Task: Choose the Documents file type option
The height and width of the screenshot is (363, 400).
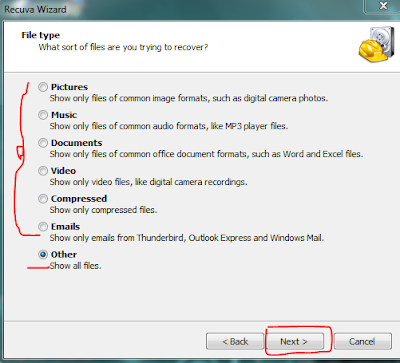Action: tap(43, 143)
